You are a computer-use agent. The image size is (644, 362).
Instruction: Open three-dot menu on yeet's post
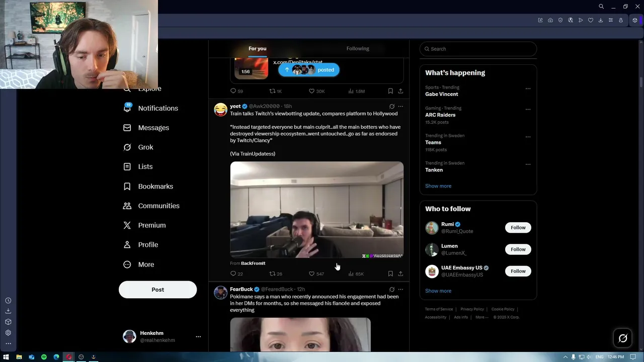pos(400,107)
